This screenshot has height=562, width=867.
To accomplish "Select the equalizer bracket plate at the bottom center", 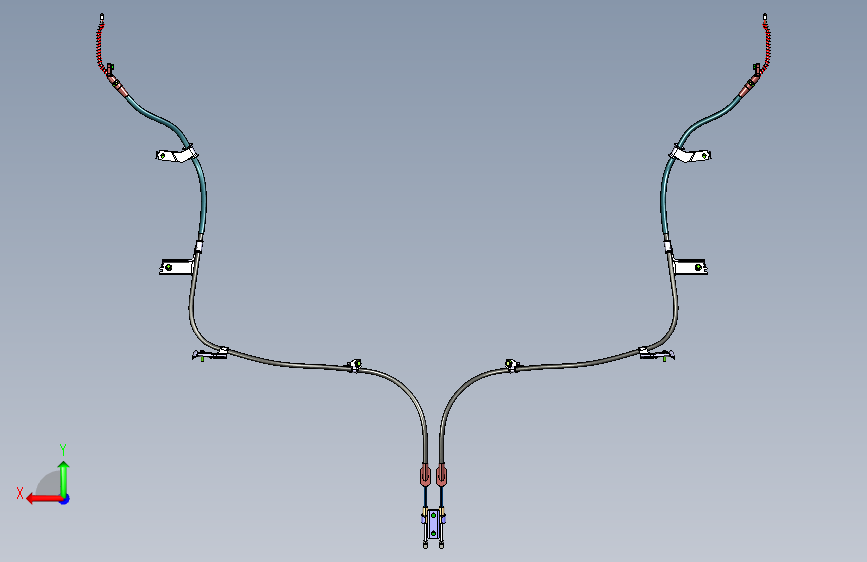I will pos(434,524).
